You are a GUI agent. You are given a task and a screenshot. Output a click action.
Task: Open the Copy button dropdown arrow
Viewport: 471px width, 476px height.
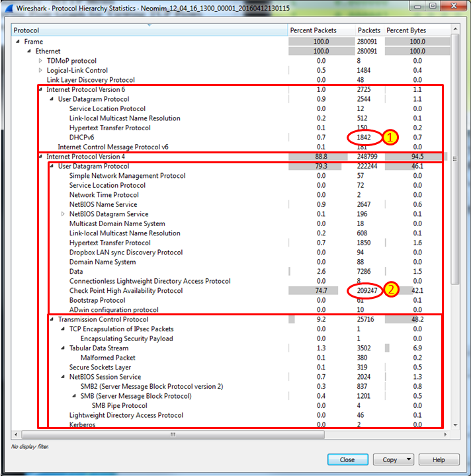[409, 459]
